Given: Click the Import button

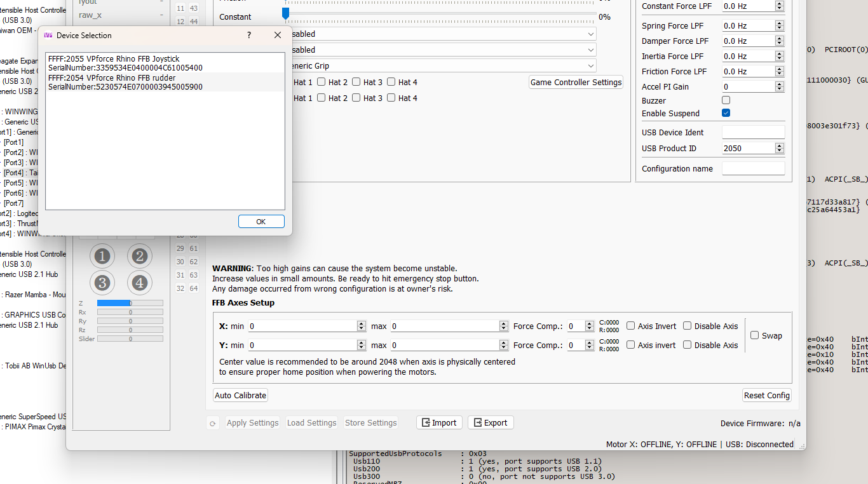Looking at the screenshot, I should [439, 423].
